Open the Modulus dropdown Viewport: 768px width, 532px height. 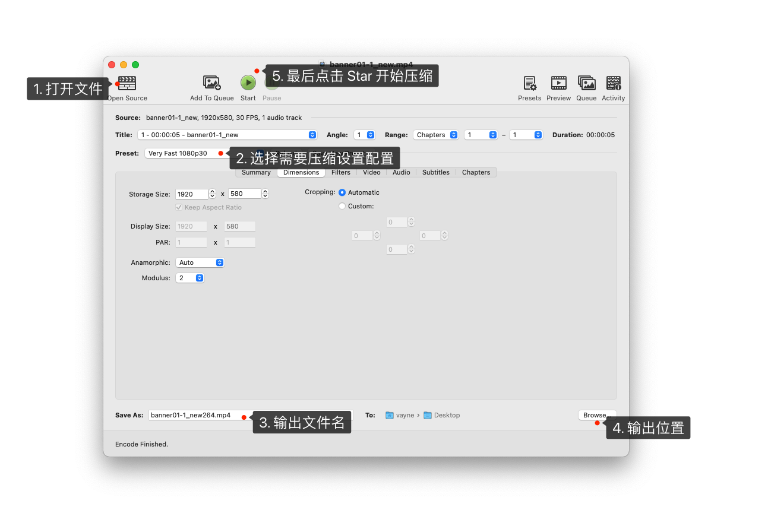tap(190, 278)
